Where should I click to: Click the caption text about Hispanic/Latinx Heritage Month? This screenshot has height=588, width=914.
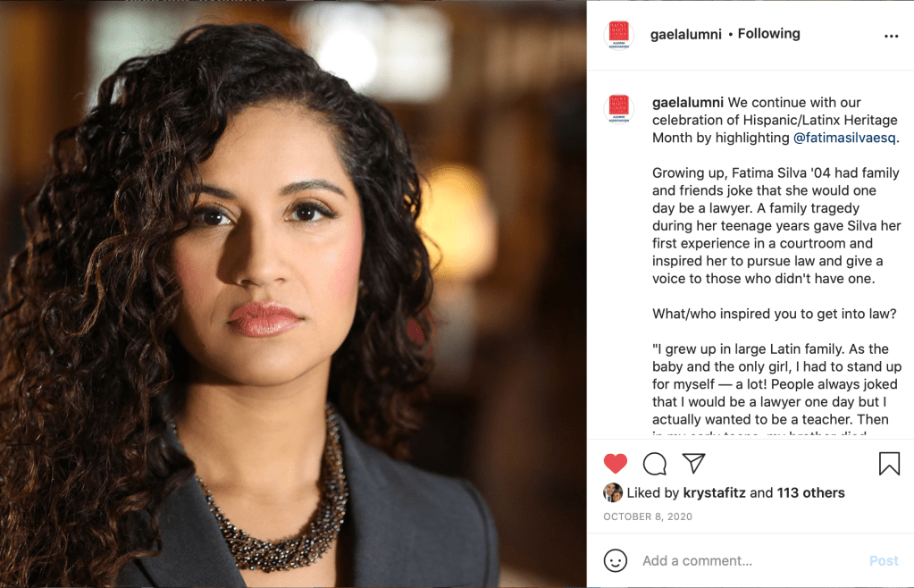point(776,120)
